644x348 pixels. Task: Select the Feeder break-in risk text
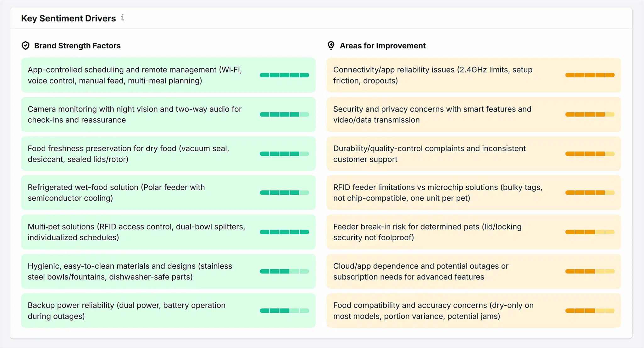(x=427, y=232)
